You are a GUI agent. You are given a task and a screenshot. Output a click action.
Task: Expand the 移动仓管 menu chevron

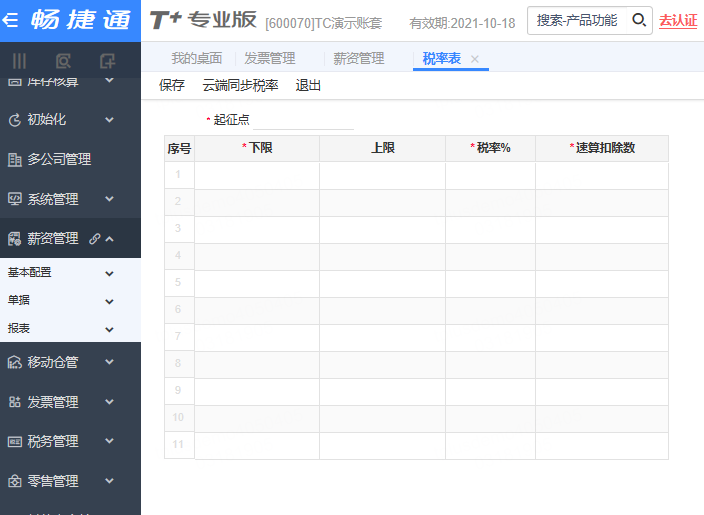[109, 362]
